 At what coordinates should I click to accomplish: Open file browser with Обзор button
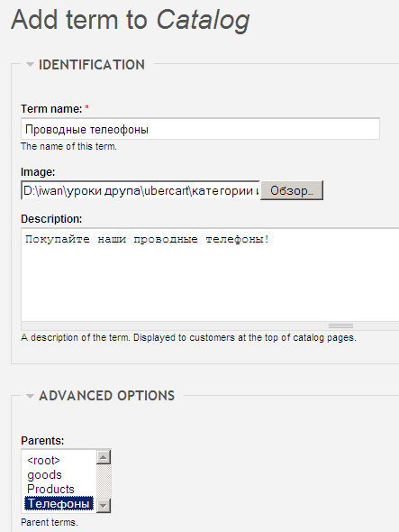pos(292,190)
